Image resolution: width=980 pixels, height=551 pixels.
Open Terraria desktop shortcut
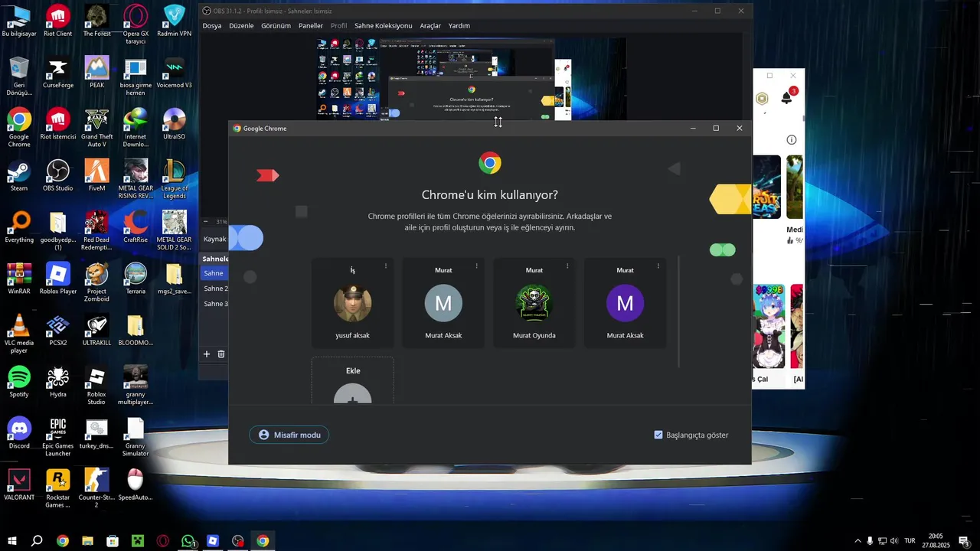(x=136, y=279)
